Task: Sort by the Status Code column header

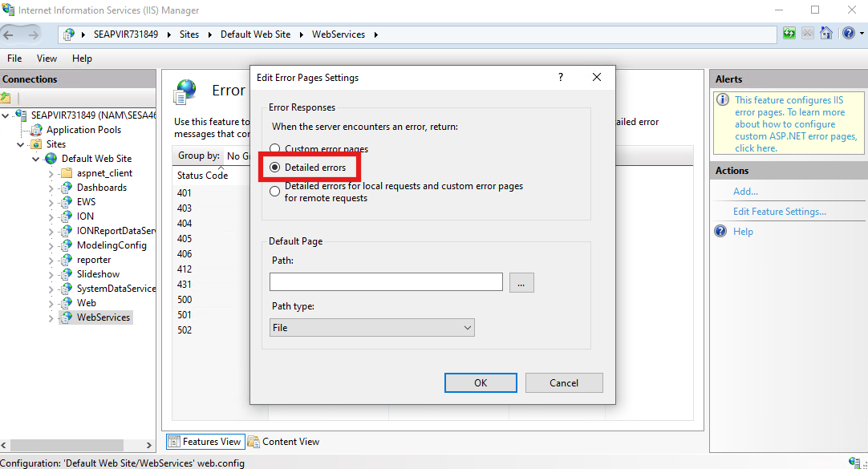Action: (x=203, y=176)
